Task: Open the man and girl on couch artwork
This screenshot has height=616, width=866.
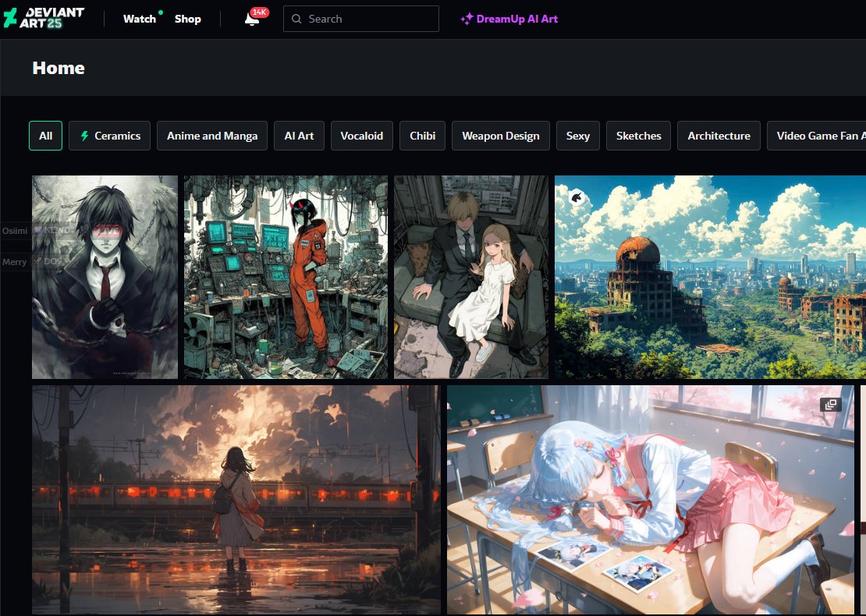Action: click(x=471, y=277)
